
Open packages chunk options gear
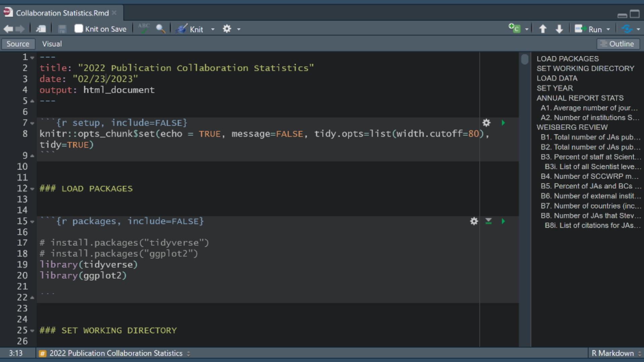pyautogui.click(x=474, y=221)
